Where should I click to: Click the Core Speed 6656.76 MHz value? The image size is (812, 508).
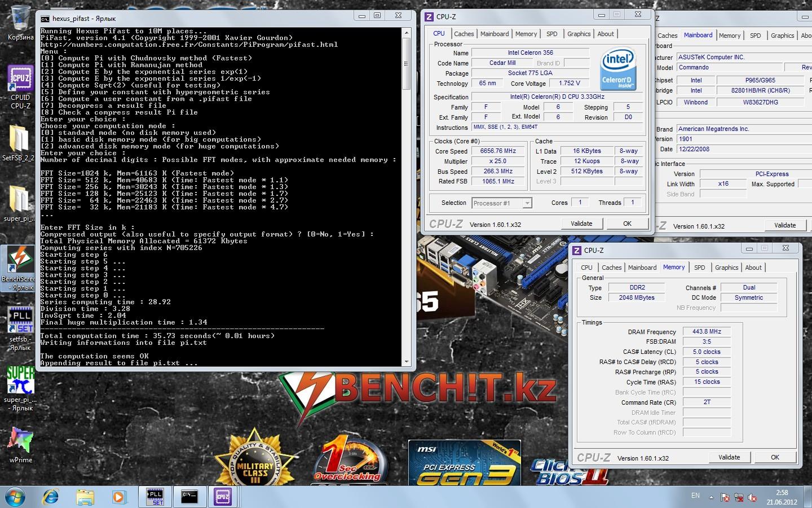click(498, 151)
